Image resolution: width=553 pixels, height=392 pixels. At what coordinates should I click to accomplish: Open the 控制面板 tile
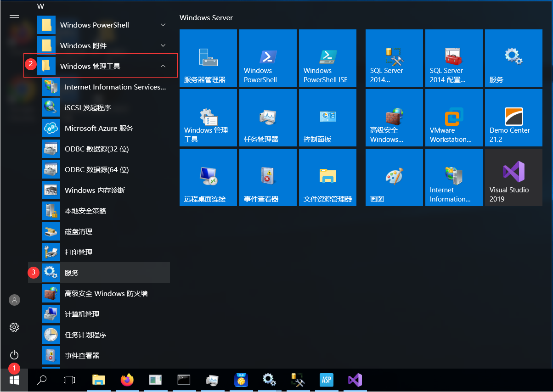tap(327, 118)
